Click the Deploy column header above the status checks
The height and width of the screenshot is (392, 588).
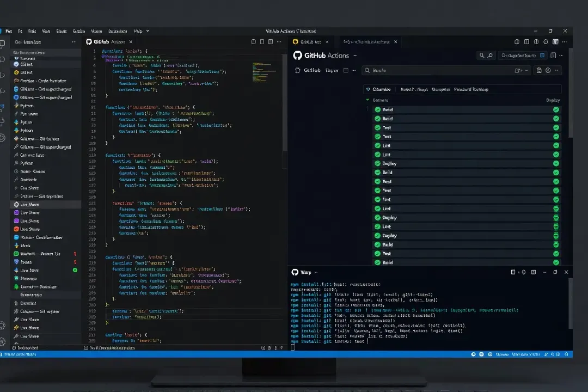[553, 100]
